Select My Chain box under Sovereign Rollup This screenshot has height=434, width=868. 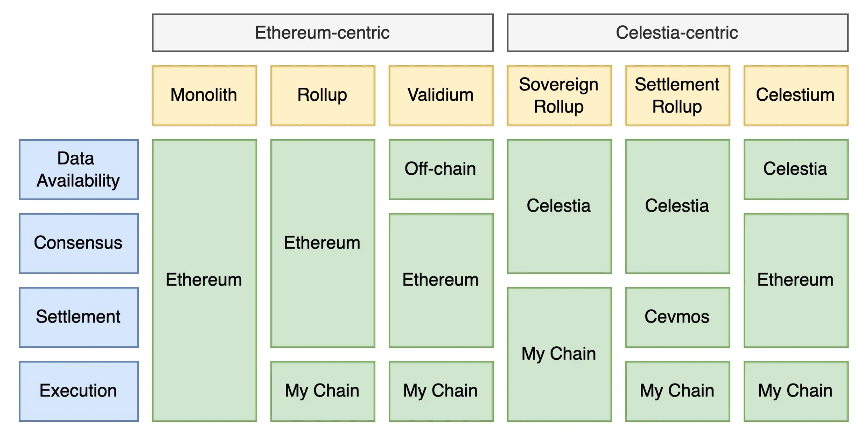click(559, 354)
